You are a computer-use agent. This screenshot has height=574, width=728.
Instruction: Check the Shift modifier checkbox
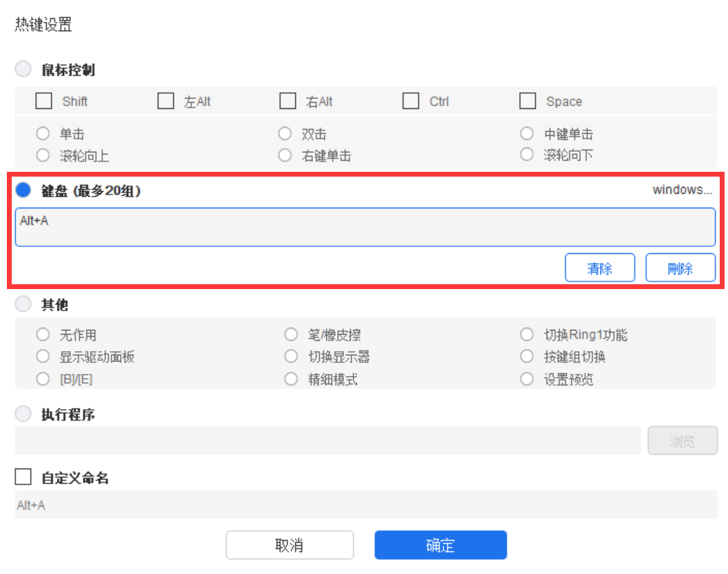(x=43, y=101)
